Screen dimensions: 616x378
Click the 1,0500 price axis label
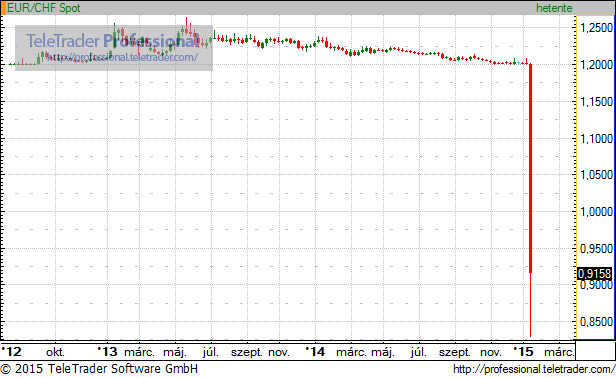(x=596, y=175)
